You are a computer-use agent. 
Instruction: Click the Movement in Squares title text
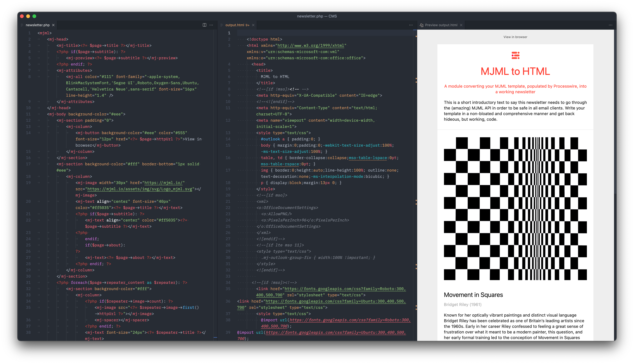pos(473,295)
